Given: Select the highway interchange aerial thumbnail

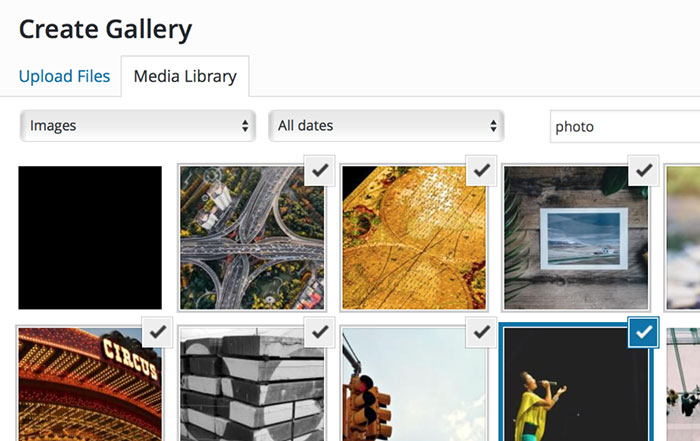Looking at the screenshot, I should (252, 237).
